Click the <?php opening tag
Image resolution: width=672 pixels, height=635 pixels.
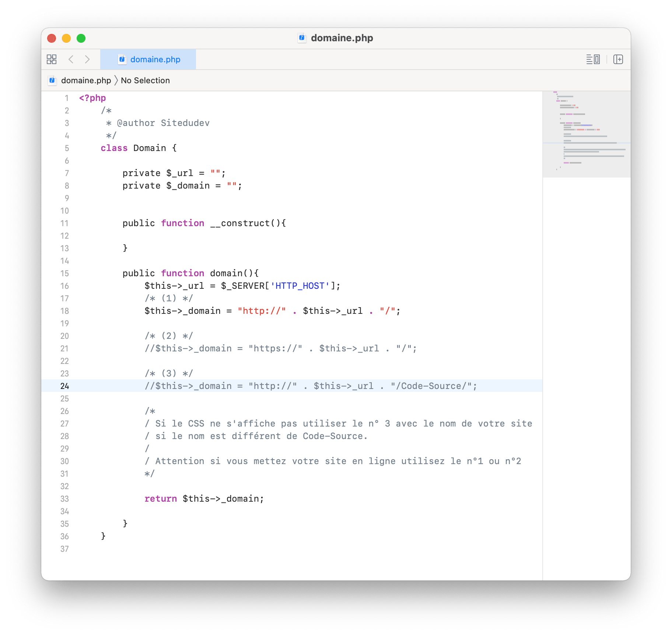coord(92,98)
